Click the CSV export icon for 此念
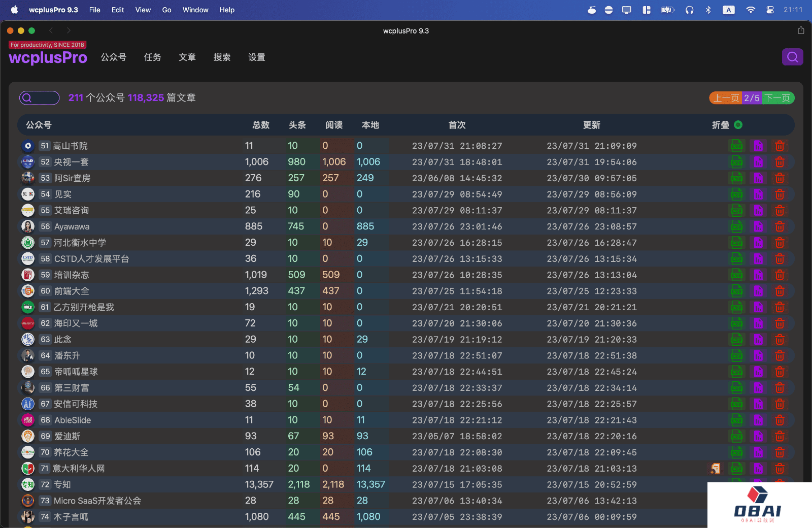The width and height of the screenshot is (812, 528). pos(736,340)
